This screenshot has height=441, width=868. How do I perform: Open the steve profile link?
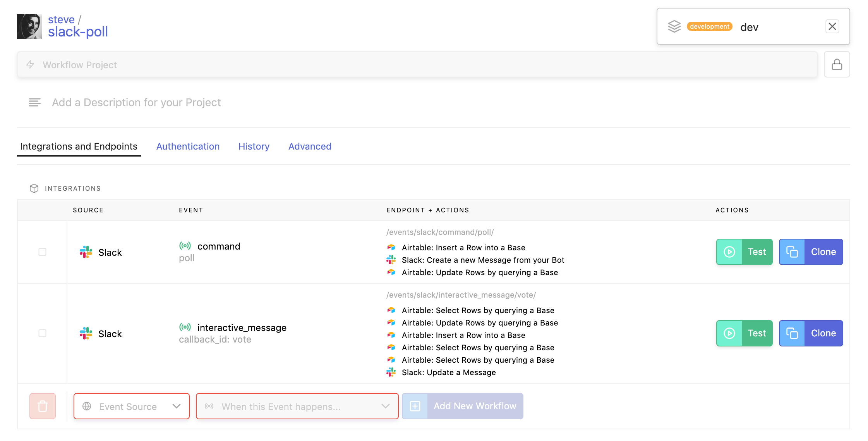(x=61, y=19)
